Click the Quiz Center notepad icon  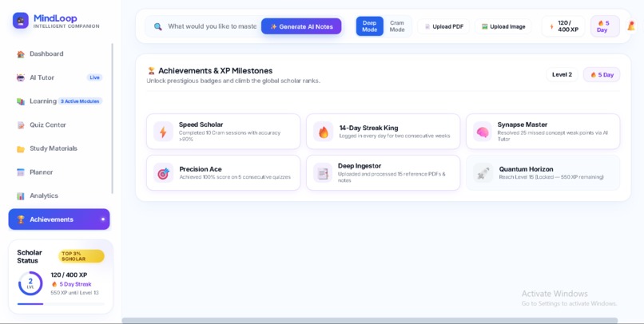(21, 125)
